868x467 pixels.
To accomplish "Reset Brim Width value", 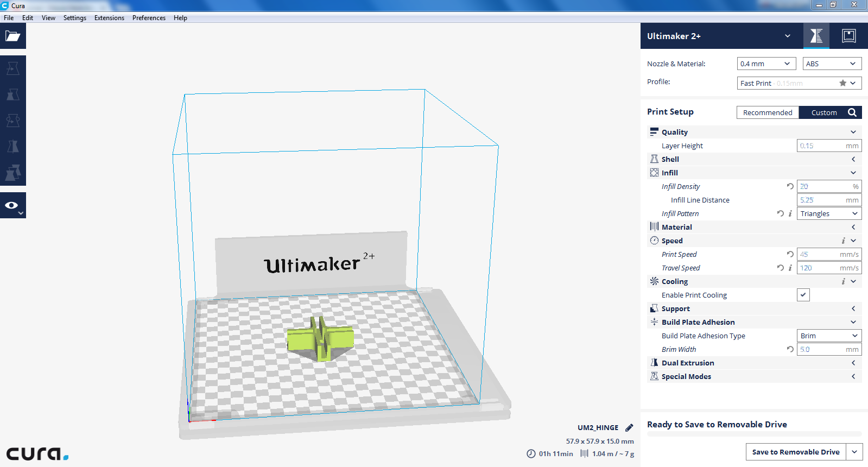I will point(790,349).
